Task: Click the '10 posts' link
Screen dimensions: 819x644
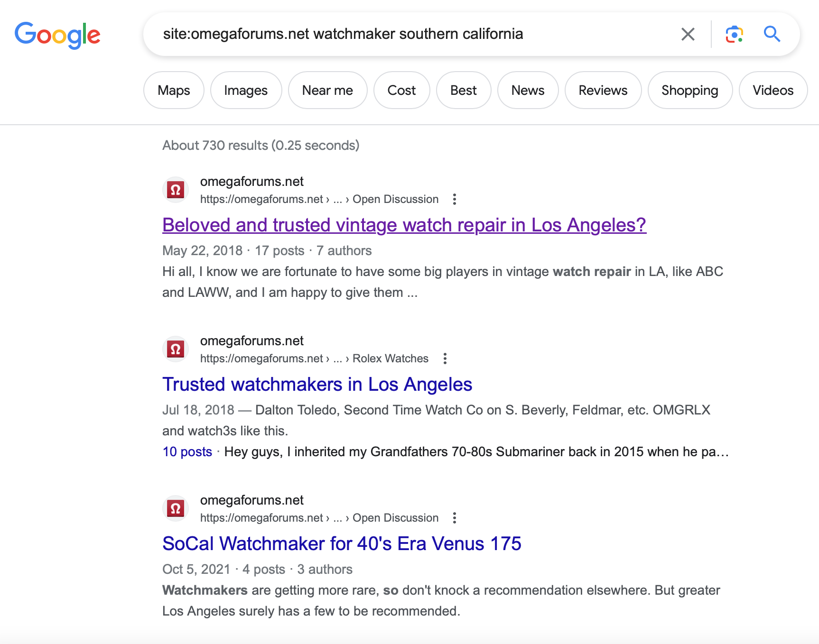Action: coord(187,452)
